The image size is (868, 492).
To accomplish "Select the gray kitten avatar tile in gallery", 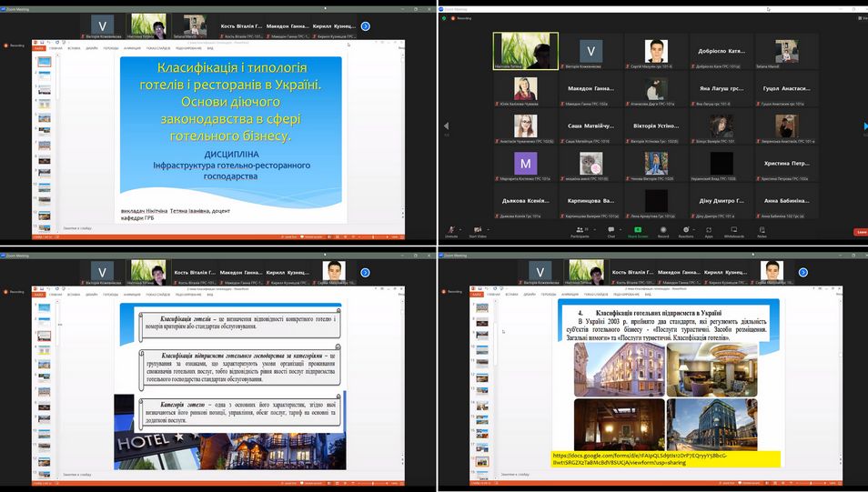I will click(x=590, y=164).
